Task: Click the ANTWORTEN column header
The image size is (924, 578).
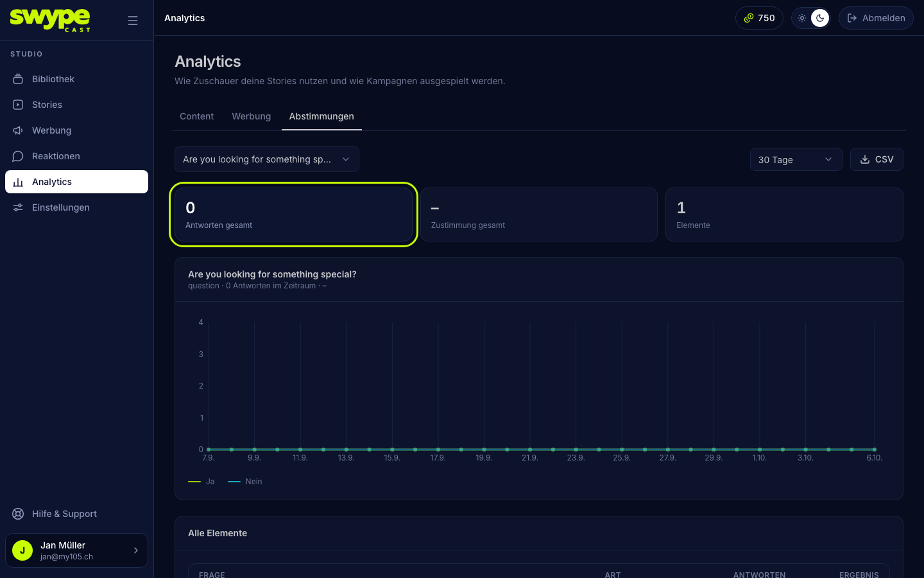Action: point(759,575)
